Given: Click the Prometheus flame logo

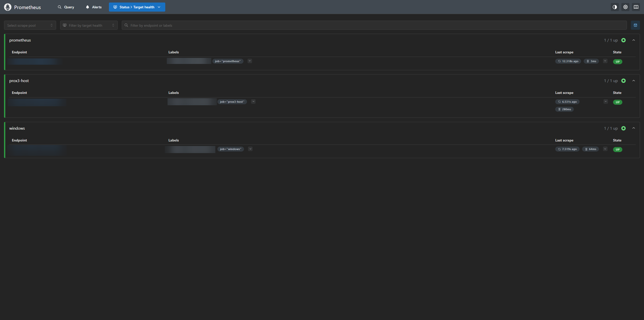Looking at the screenshot, I should [8, 7].
